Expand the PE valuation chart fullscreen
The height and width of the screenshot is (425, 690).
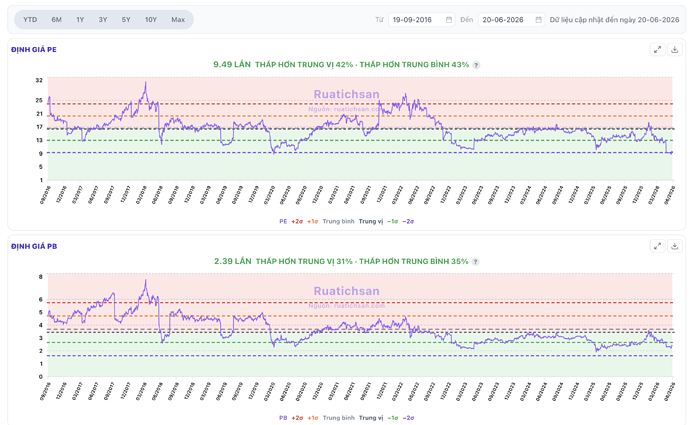pos(657,50)
